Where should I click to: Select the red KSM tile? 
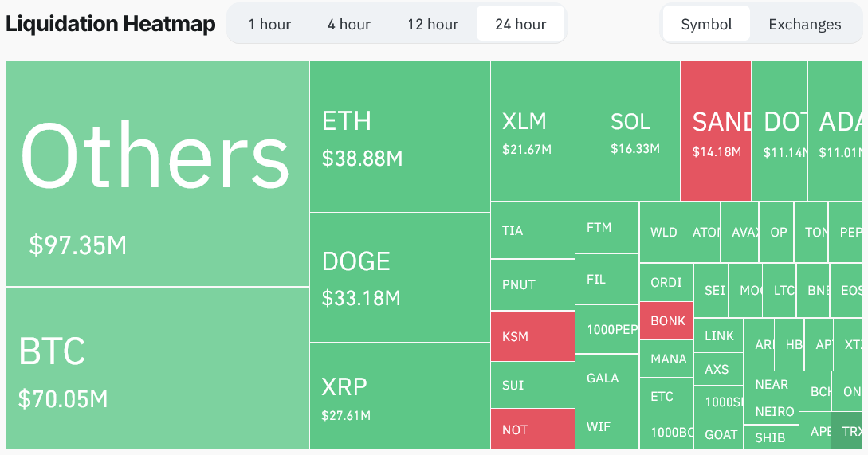pos(532,336)
